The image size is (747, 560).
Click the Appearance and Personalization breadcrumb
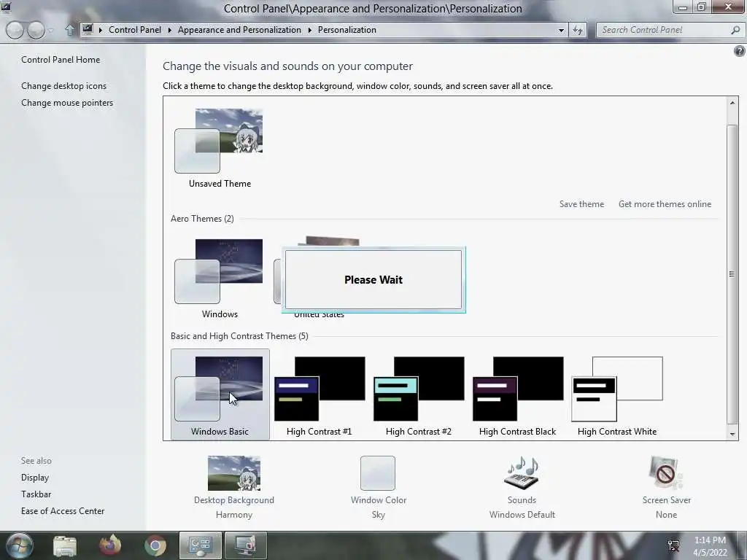[239, 30]
